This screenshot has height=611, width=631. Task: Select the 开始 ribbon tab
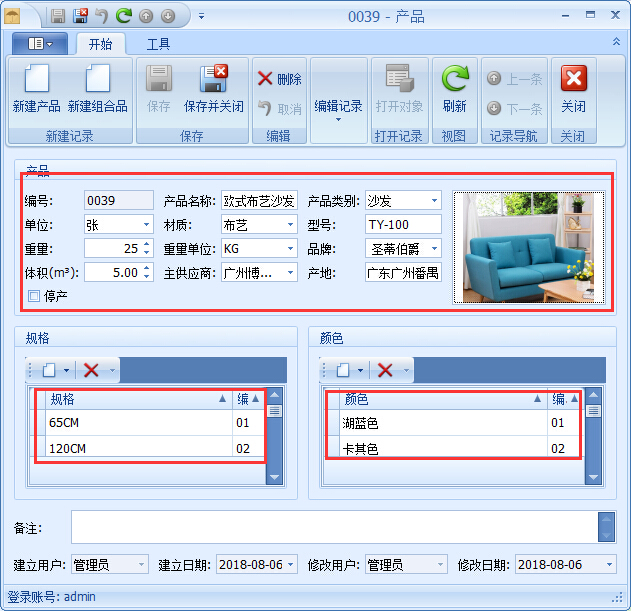pyautogui.click(x=101, y=44)
